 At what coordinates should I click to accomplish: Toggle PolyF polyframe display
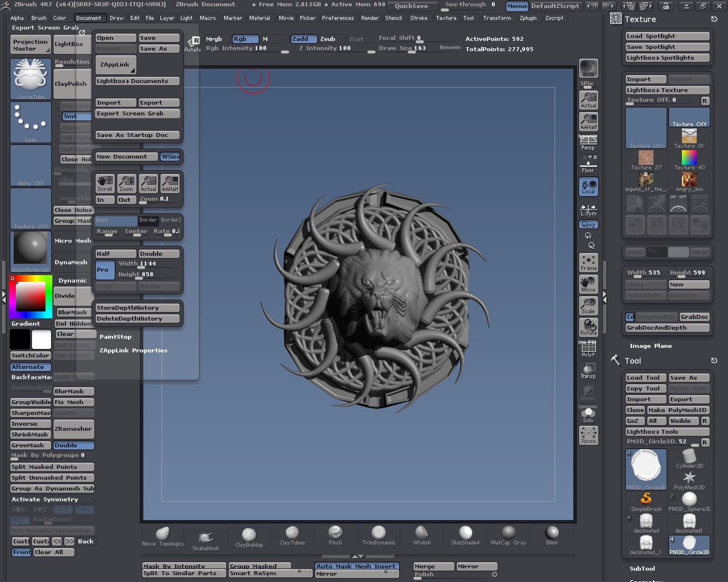pos(589,349)
